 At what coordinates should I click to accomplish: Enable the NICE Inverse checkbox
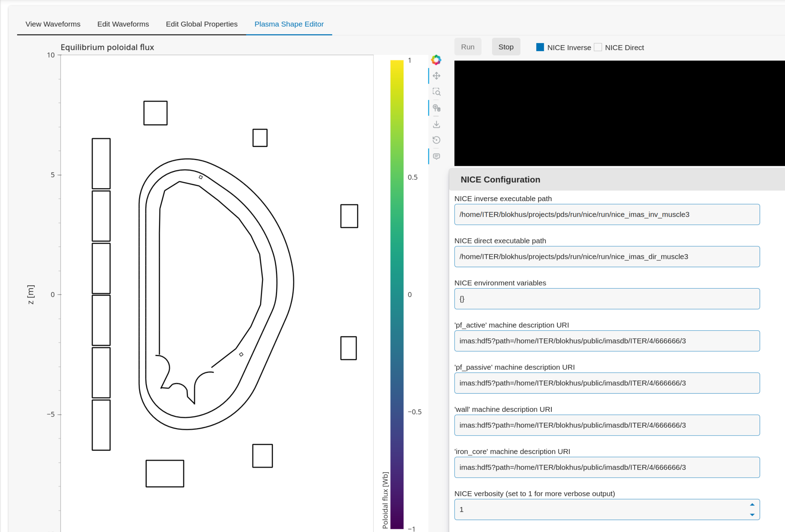tap(540, 47)
